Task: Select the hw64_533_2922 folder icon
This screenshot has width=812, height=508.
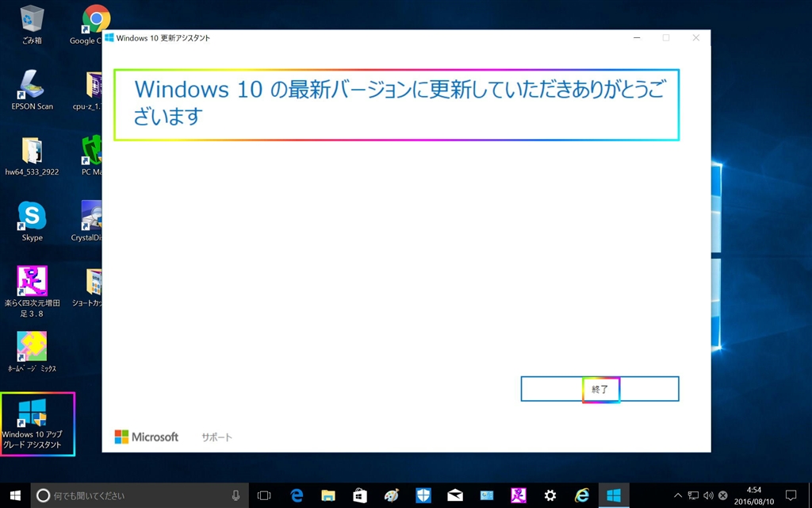Action: (32, 156)
